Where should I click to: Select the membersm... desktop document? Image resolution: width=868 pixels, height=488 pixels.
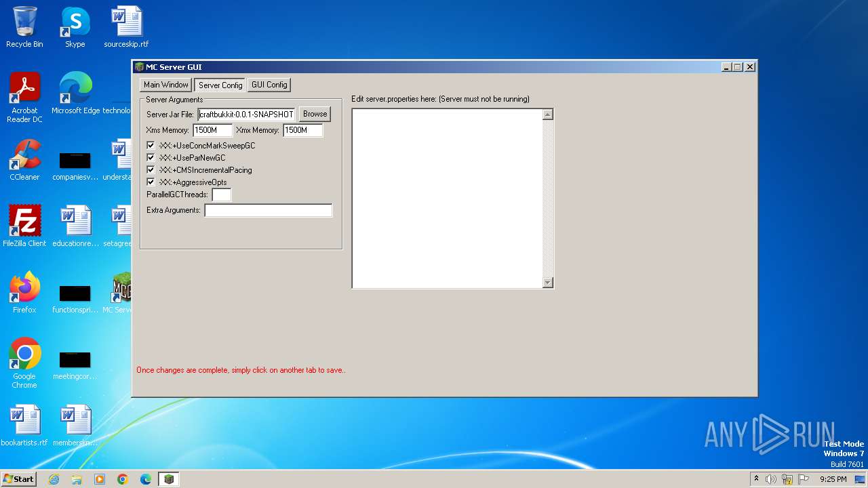point(75,426)
